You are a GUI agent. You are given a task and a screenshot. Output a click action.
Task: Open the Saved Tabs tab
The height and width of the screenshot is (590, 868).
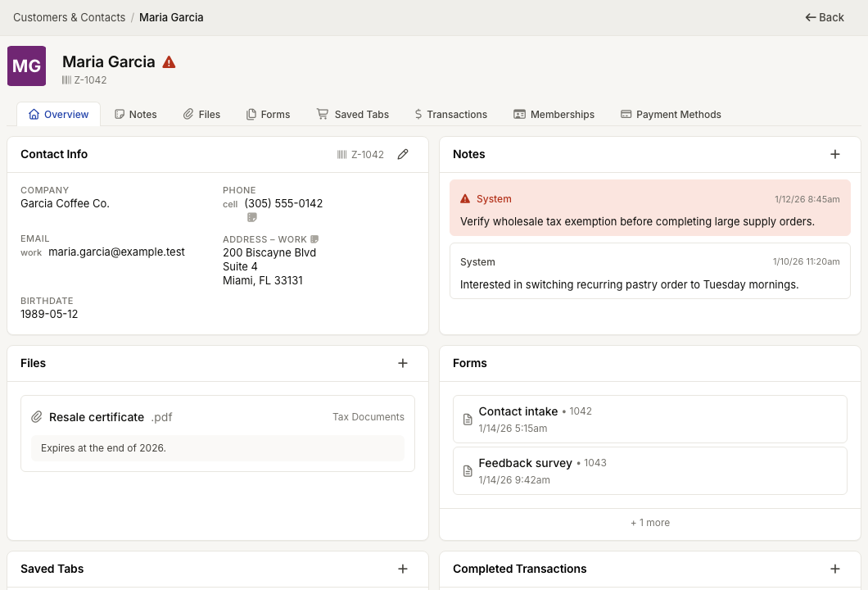(353, 114)
